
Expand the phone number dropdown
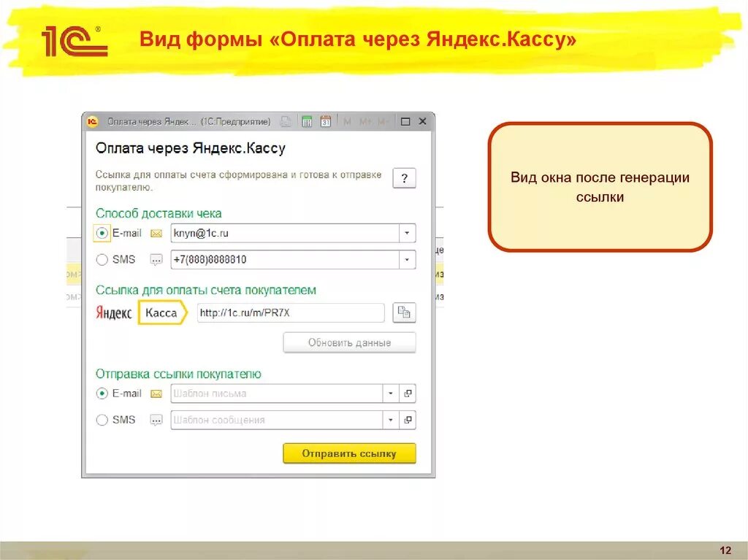(407, 260)
